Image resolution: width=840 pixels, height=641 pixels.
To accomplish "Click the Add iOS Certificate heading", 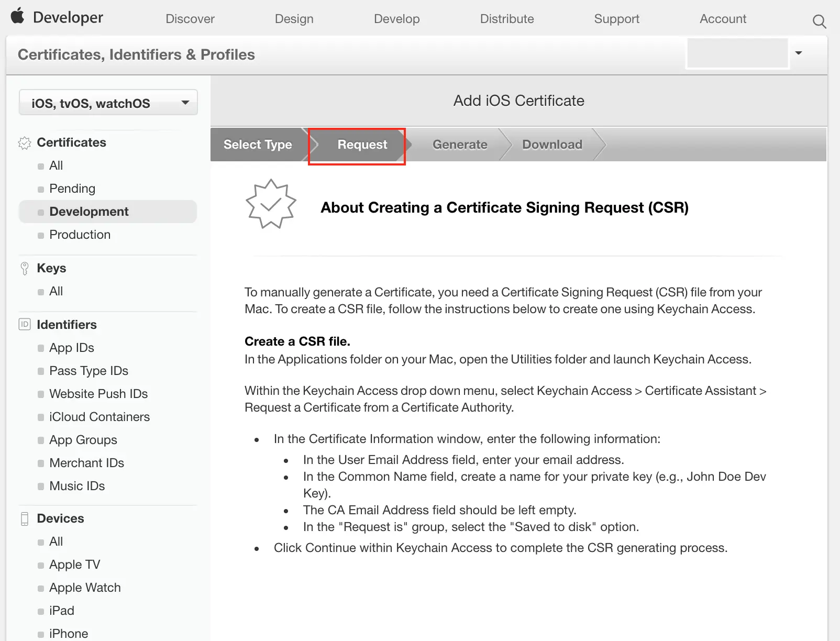I will (x=519, y=101).
